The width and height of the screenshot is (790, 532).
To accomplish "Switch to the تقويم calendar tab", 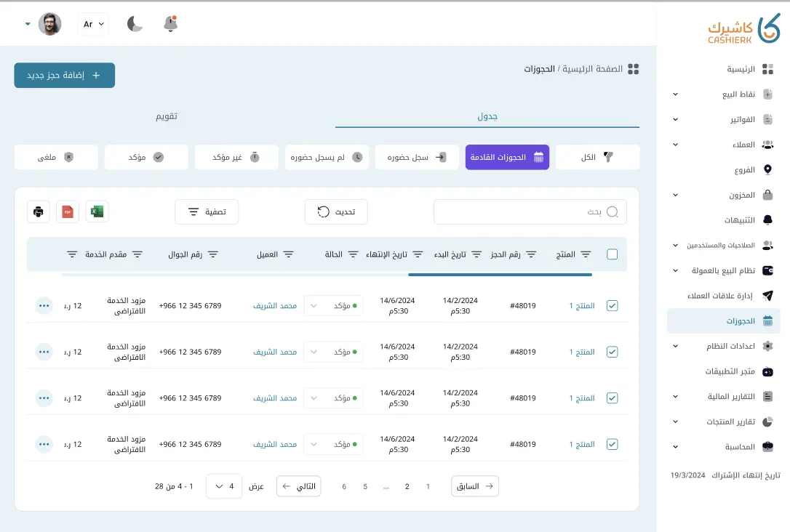I will (x=167, y=116).
